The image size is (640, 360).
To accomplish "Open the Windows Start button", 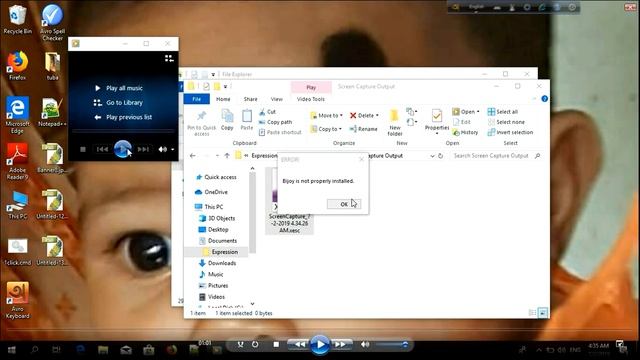I will (12, 350).
